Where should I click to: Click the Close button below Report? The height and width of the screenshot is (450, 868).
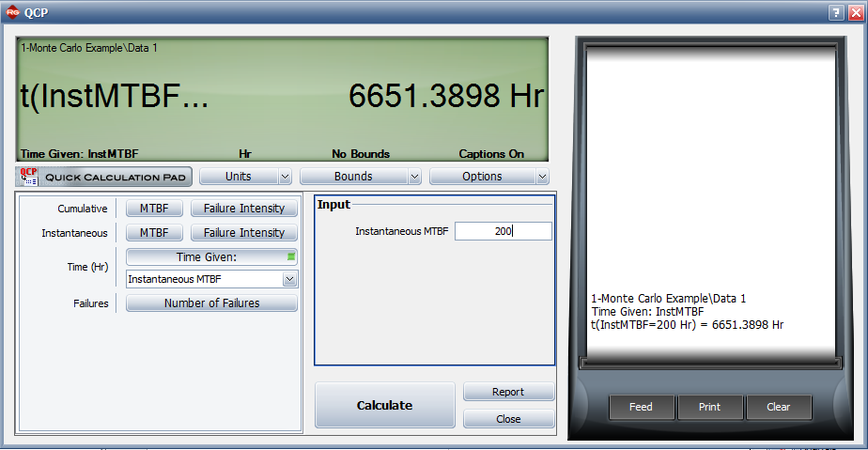point(509,419)
